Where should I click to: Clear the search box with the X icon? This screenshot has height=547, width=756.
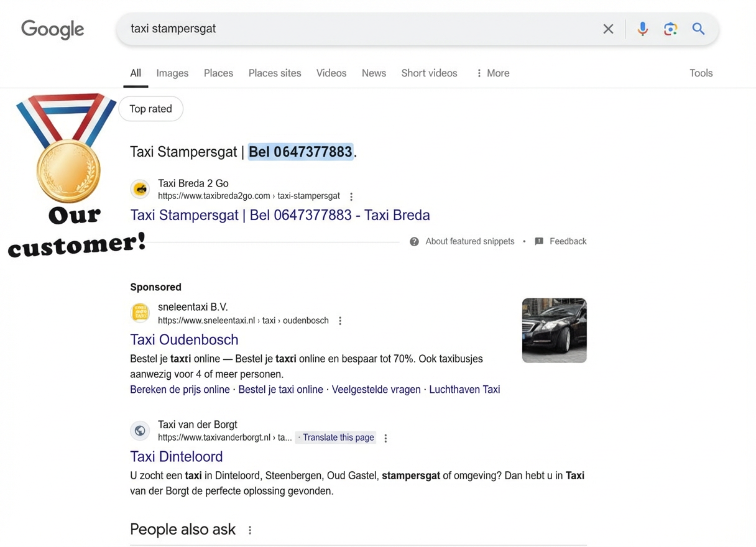click(608, 29)
